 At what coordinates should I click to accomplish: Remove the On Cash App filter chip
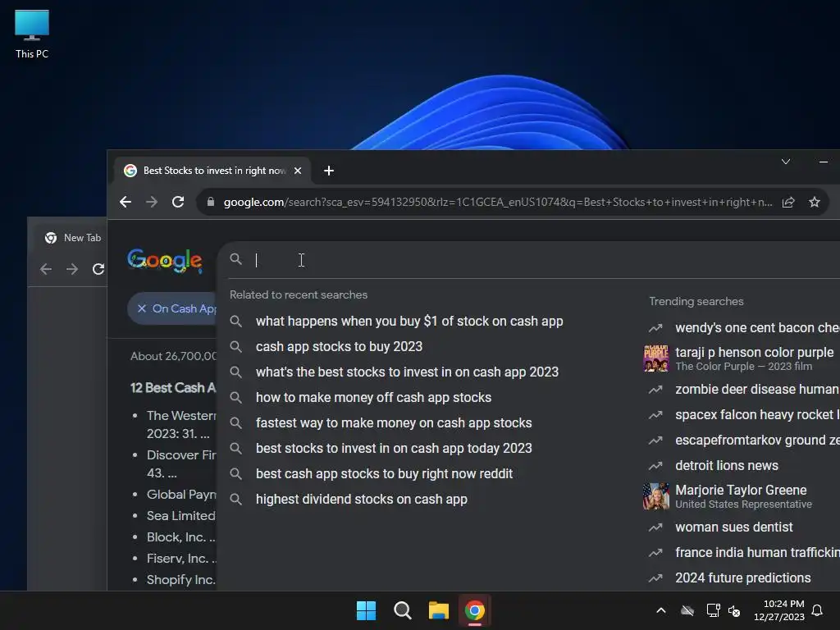141,308
